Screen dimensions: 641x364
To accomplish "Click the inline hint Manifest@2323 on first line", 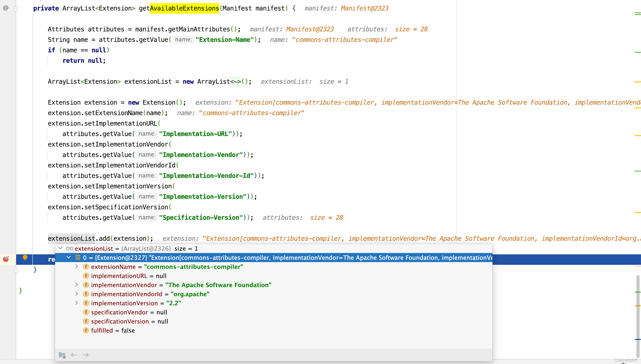I will tap(364, 8).
